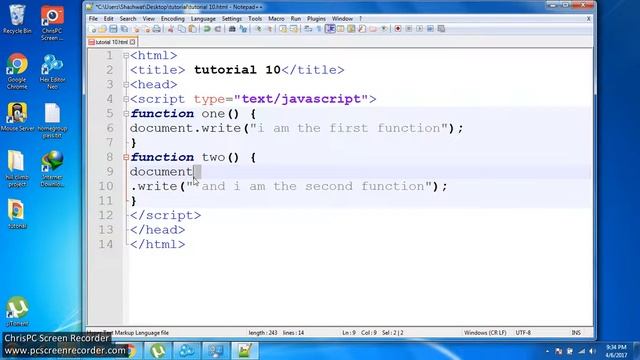The width and height of the screenshot is (640, 360).
Task: Click the Copy toolbar icon
Action: [x=182, y=29]
